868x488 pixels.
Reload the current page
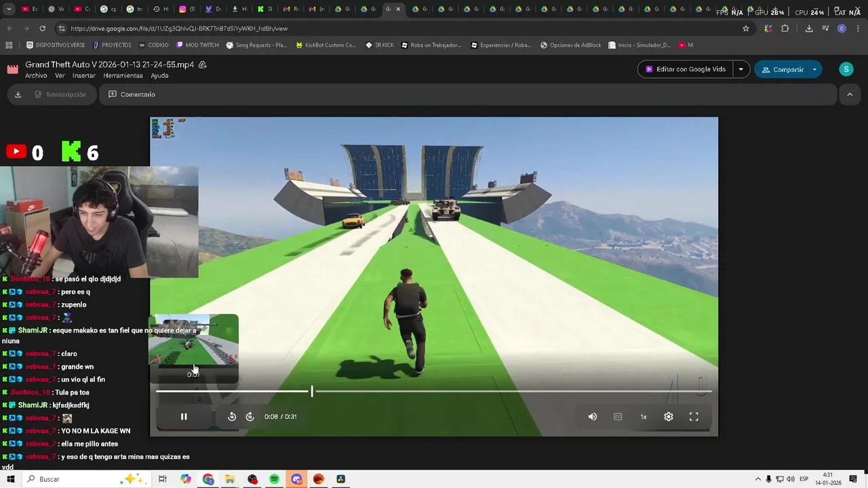coord(42,28)
